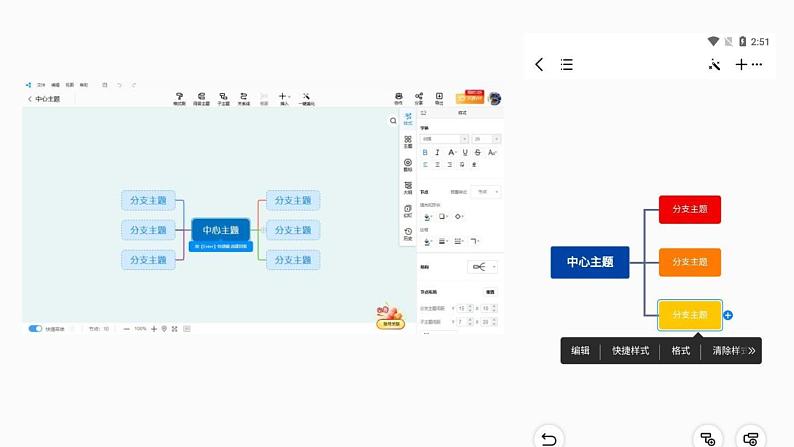Tap the back arrow in mobile app

pos(539,64)
